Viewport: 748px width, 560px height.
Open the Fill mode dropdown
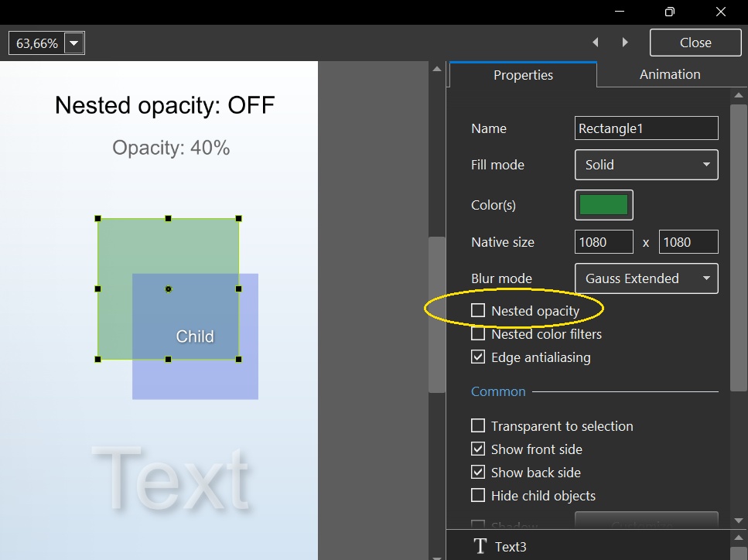click(646, 165)
